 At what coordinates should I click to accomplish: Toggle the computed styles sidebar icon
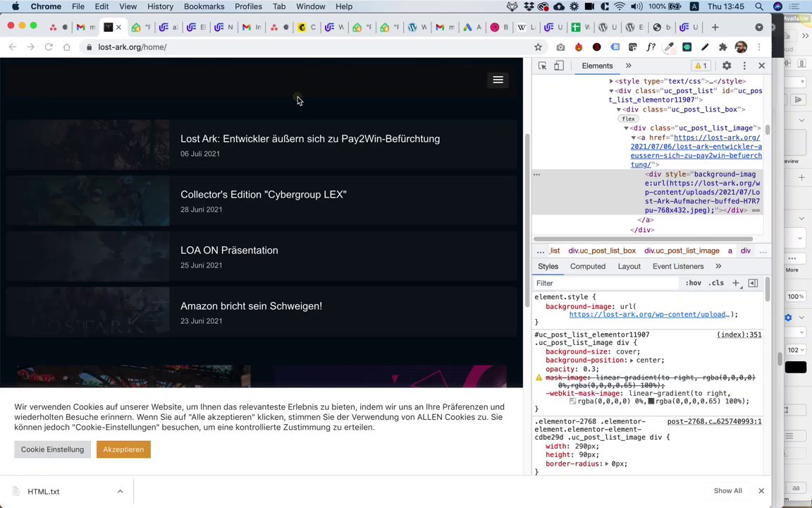(753, 283)
